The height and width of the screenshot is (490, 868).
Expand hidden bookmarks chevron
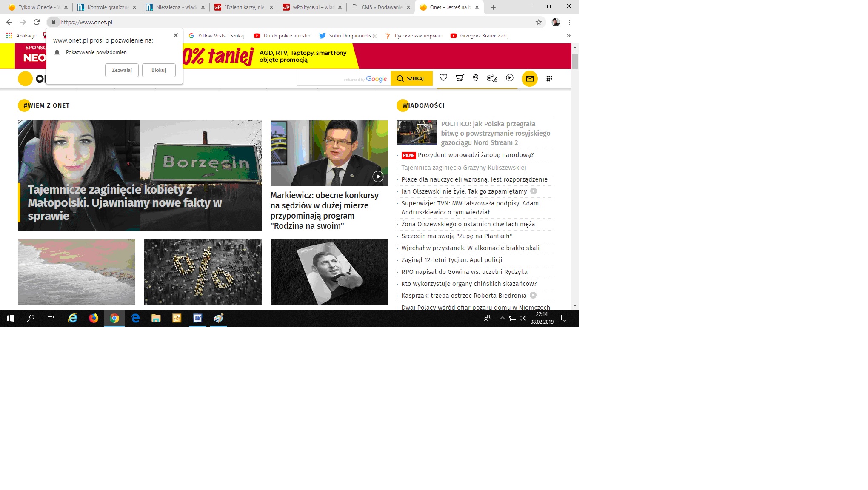click(x=568, y=36)
